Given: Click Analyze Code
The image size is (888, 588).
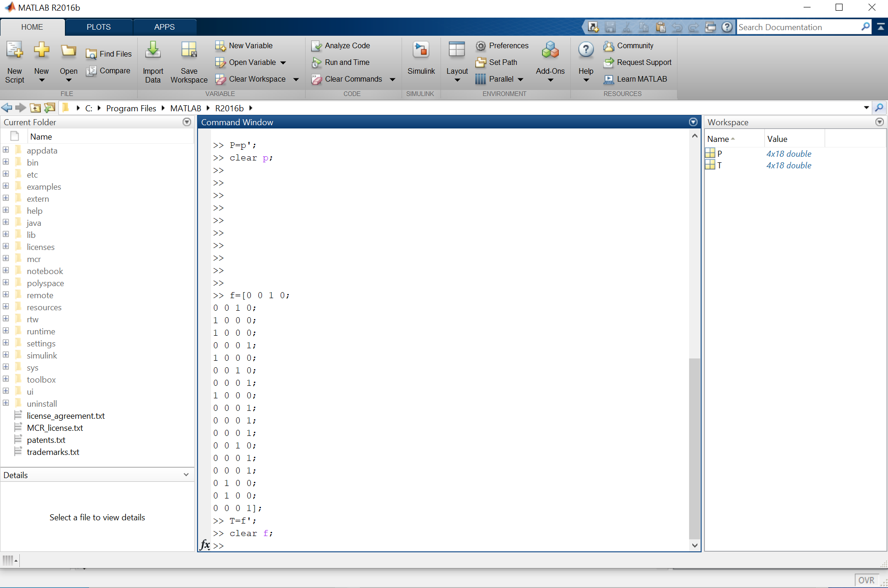Looking at the screenshot, I should (341, 45).
